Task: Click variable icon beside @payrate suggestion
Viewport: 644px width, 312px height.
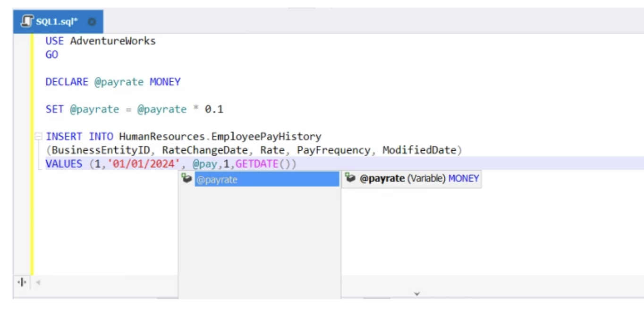Action: [x=186, y=179]
